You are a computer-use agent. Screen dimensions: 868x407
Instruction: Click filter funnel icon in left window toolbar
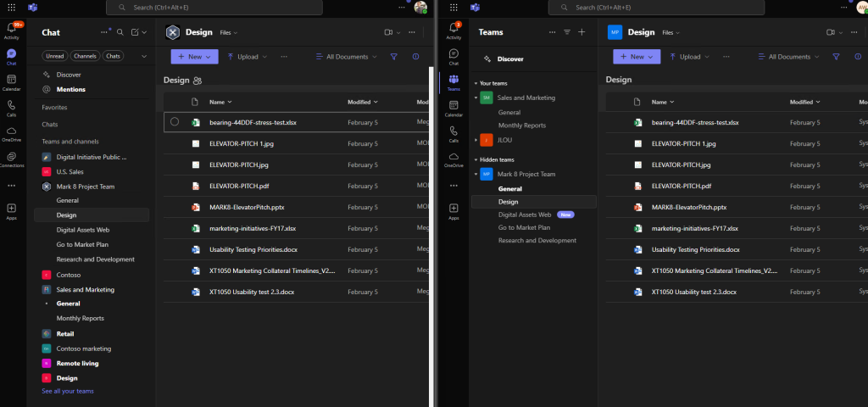pos(394,57)
